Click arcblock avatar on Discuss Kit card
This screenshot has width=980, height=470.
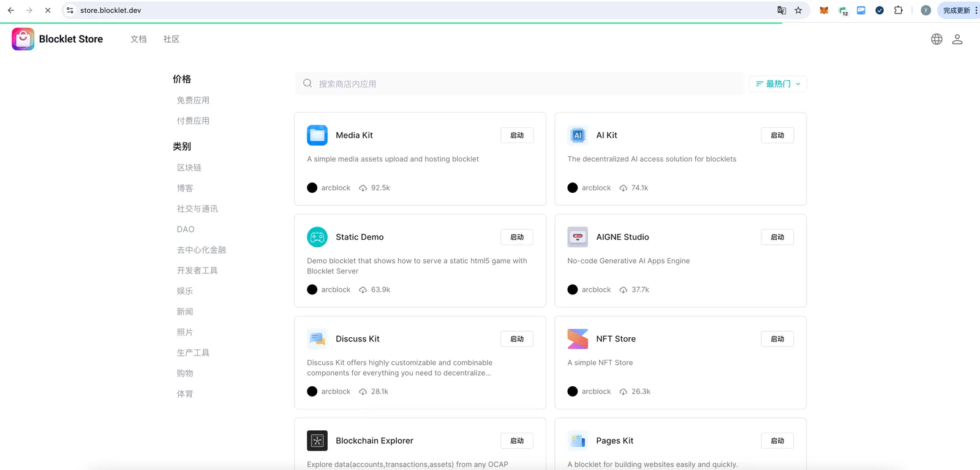point(312,392)
